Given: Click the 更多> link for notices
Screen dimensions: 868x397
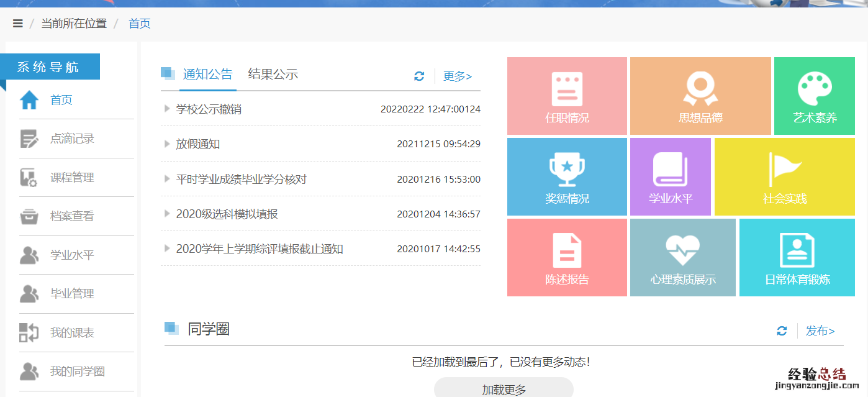Looking at the screenshot, I should tap(457, 76).
